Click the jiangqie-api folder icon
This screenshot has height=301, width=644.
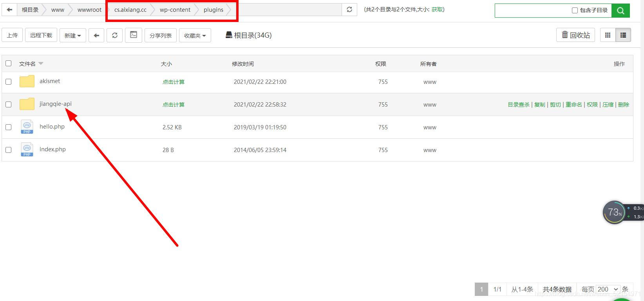point(27,104)
